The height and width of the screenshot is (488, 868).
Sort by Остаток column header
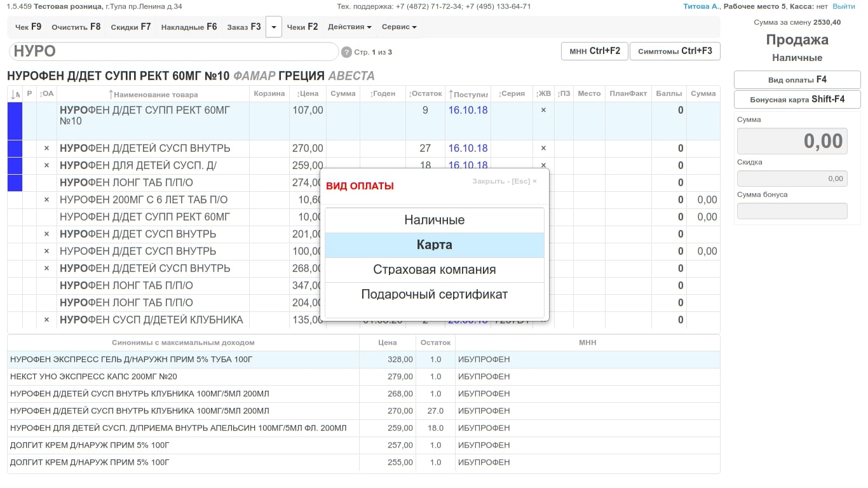(425, 93)
